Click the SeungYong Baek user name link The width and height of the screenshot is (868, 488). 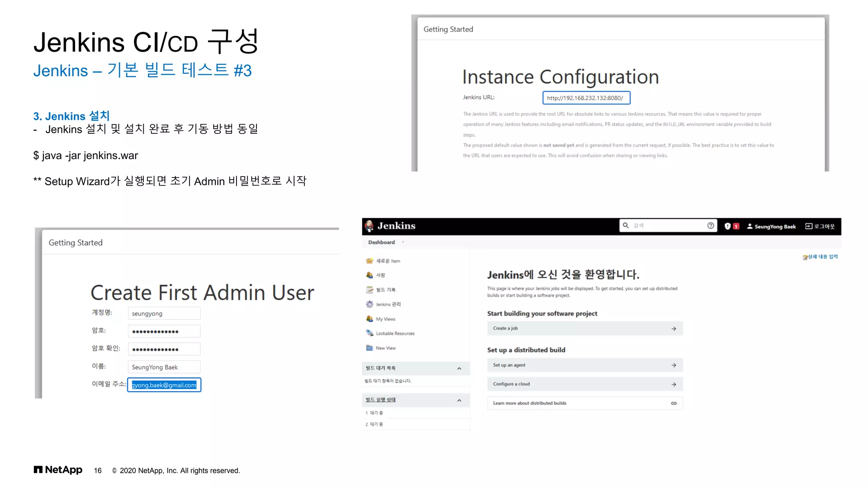pos(775,227)
